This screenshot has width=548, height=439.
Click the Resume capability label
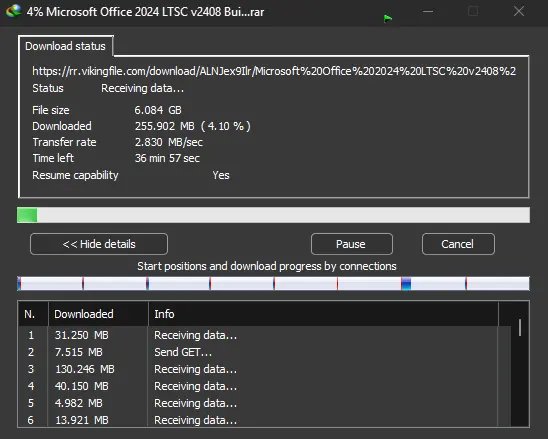[75, 175]
